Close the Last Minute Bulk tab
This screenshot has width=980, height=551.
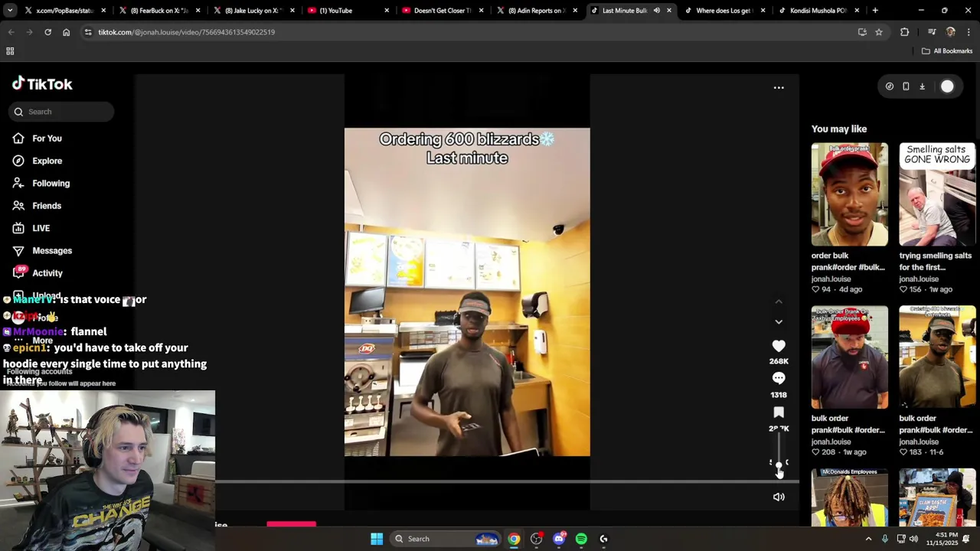click(x=669, y=11)
